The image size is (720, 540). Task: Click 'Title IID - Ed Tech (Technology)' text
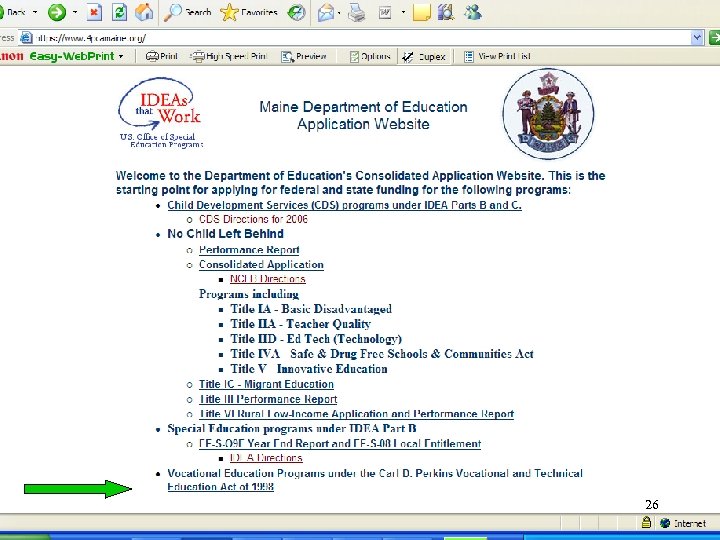(x=316, y=339)
